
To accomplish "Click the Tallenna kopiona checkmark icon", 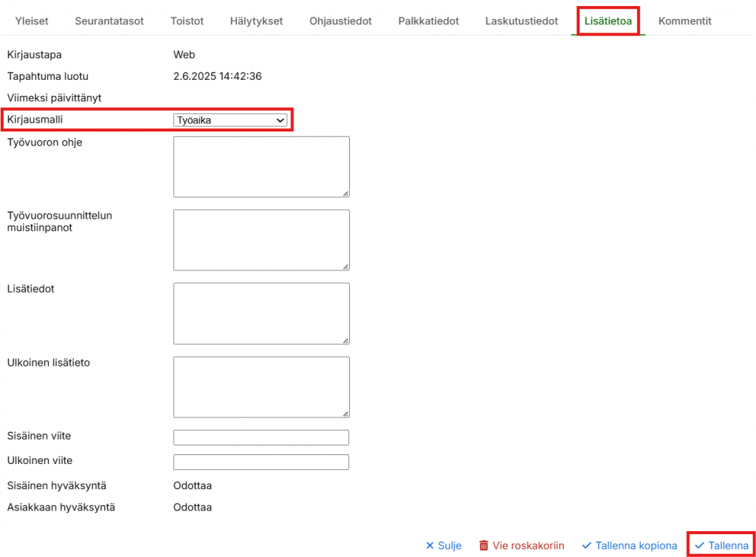I will [x=587, y=545].
